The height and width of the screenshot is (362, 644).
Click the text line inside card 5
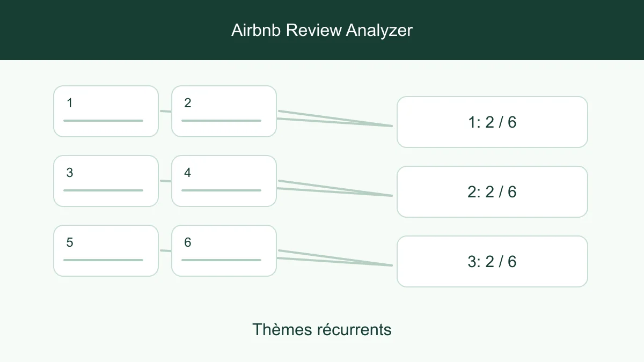click(x=103, y=260)
